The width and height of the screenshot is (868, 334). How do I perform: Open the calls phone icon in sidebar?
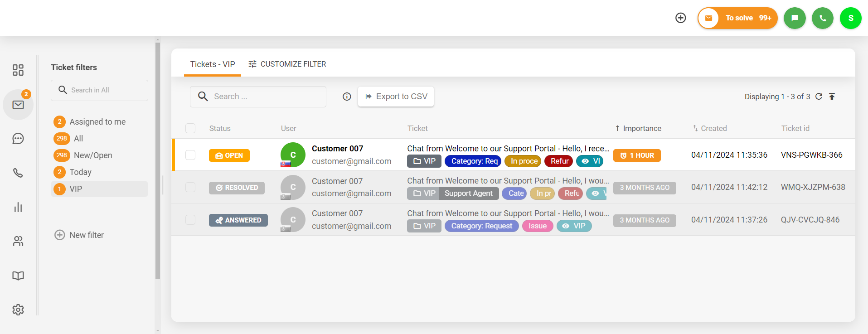(18, 173)
